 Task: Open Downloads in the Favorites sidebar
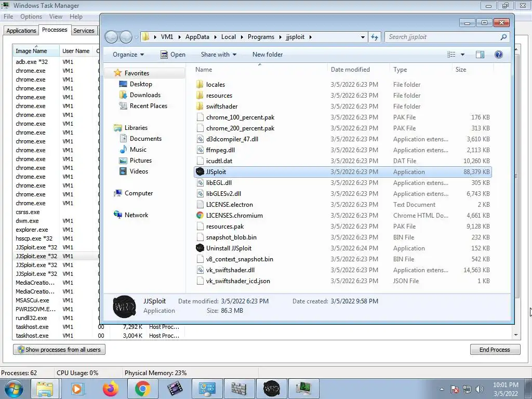click(145, 95)
